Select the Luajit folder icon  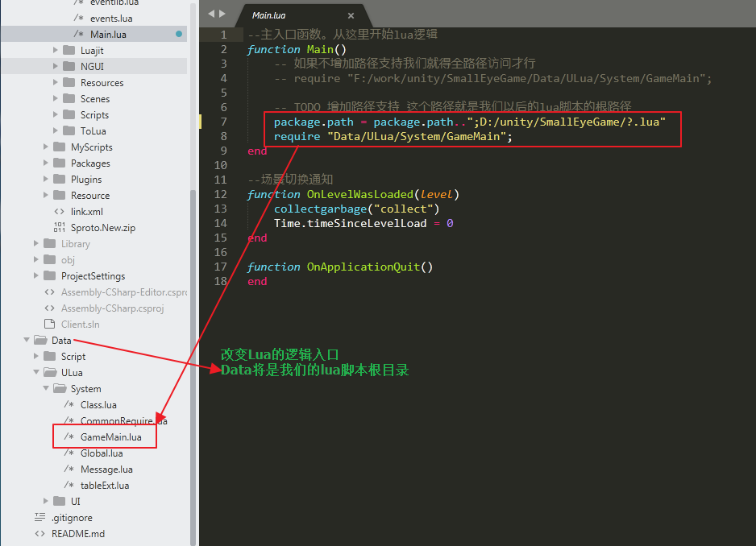(69, 50)
